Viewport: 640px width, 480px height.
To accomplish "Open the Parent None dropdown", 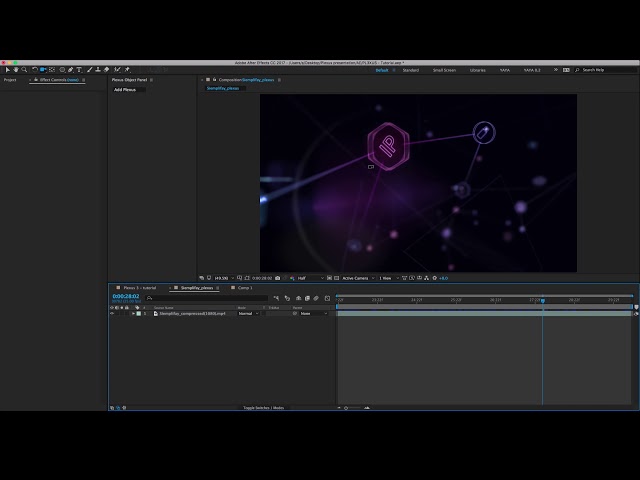I will tap(314, 313).
